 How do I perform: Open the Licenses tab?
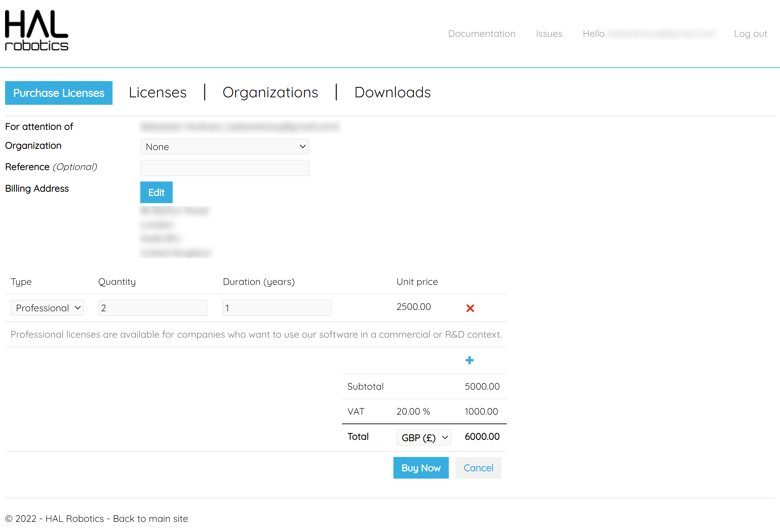coord(157,92)
